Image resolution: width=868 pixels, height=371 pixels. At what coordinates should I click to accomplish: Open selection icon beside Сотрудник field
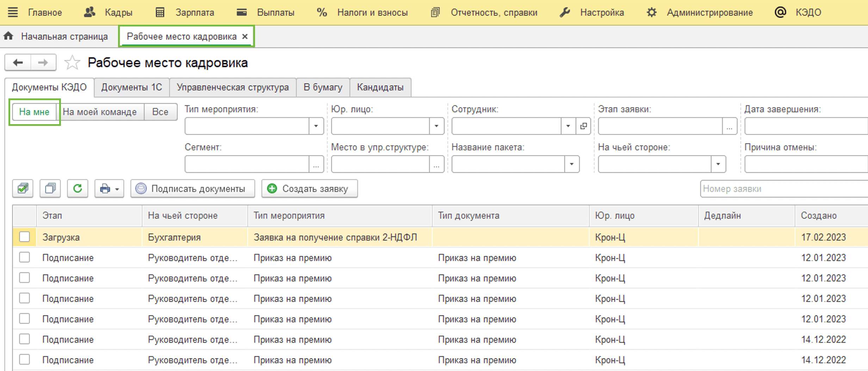(x=583, y=126)
